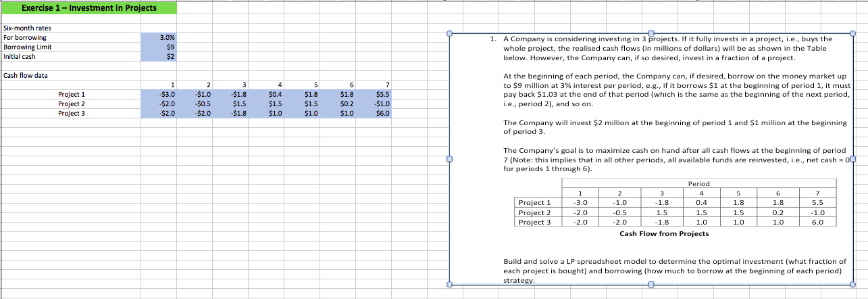This screenshot has height=299, width=868.
Task: Click "Project 3" label in the text box table
Action: [x=534, y=222]
